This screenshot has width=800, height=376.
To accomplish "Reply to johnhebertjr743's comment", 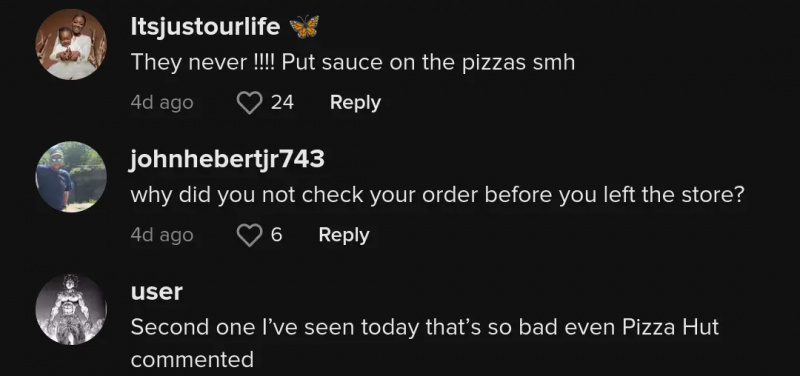I will tap(344, 235).
